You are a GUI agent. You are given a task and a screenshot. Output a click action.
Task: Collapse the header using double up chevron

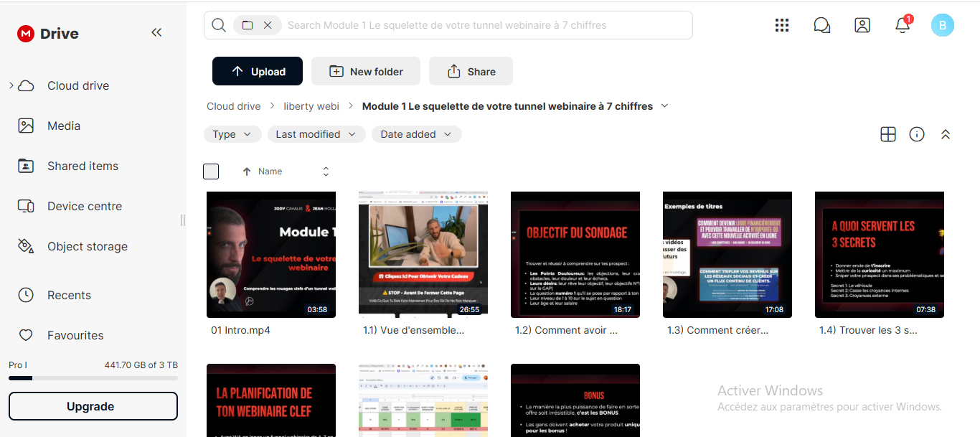click(x=946, y=134)
